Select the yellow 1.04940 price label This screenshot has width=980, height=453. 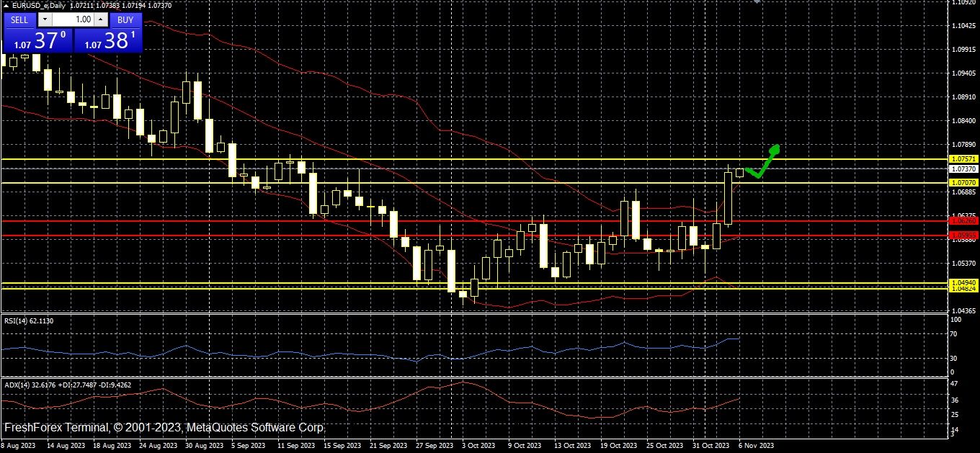pos(963,282)
